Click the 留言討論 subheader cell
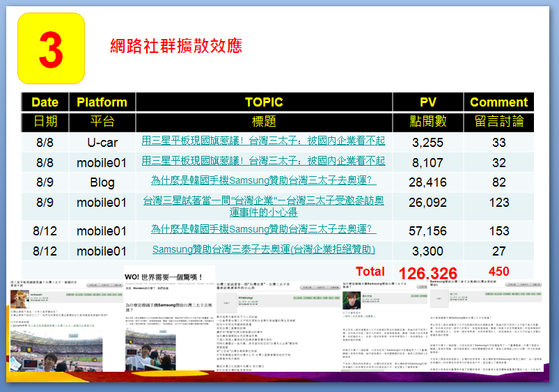559x392 pixels. click(x=498, y=122)
